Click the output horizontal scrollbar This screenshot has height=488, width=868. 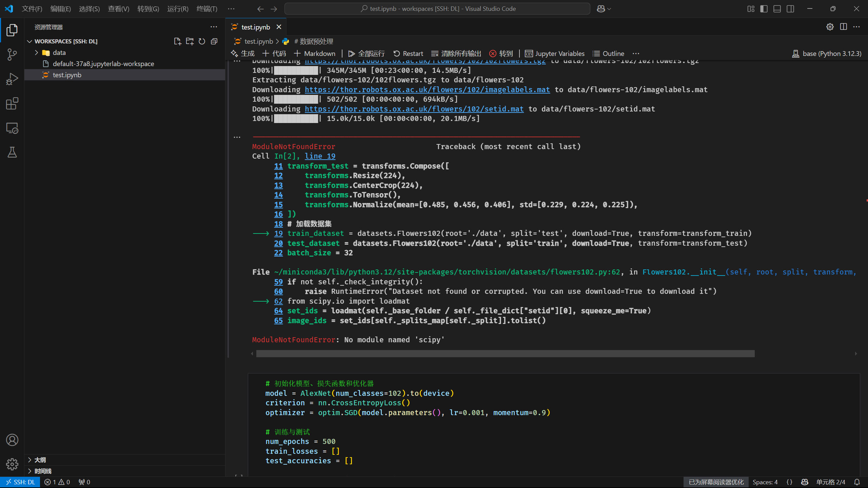[505, 354]
